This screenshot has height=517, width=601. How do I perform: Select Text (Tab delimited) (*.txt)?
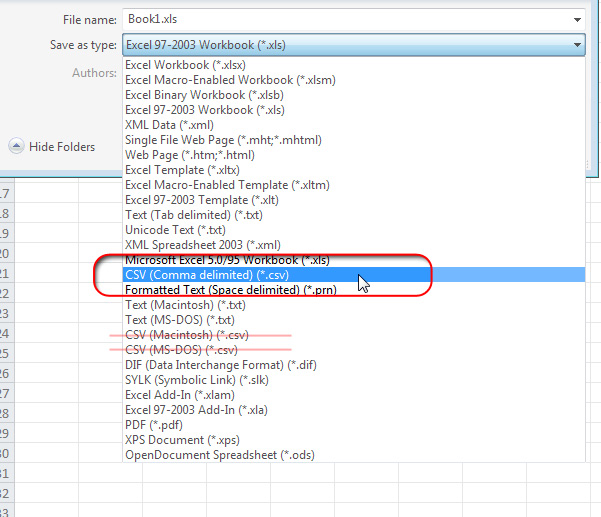coord(353,215)
